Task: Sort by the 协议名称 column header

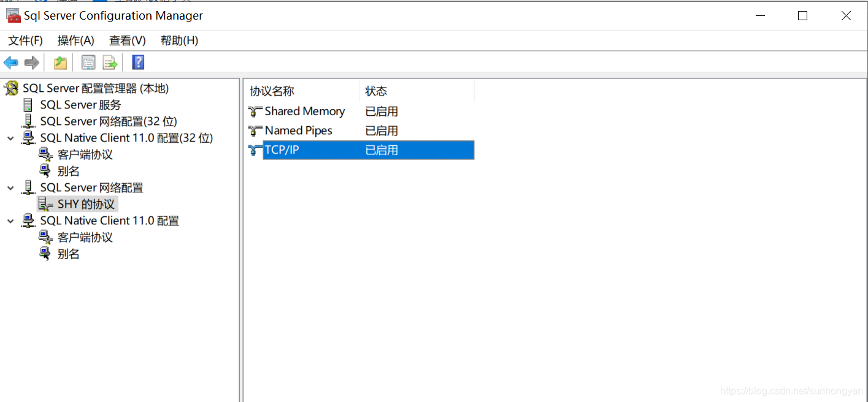Action: point(301,91)
